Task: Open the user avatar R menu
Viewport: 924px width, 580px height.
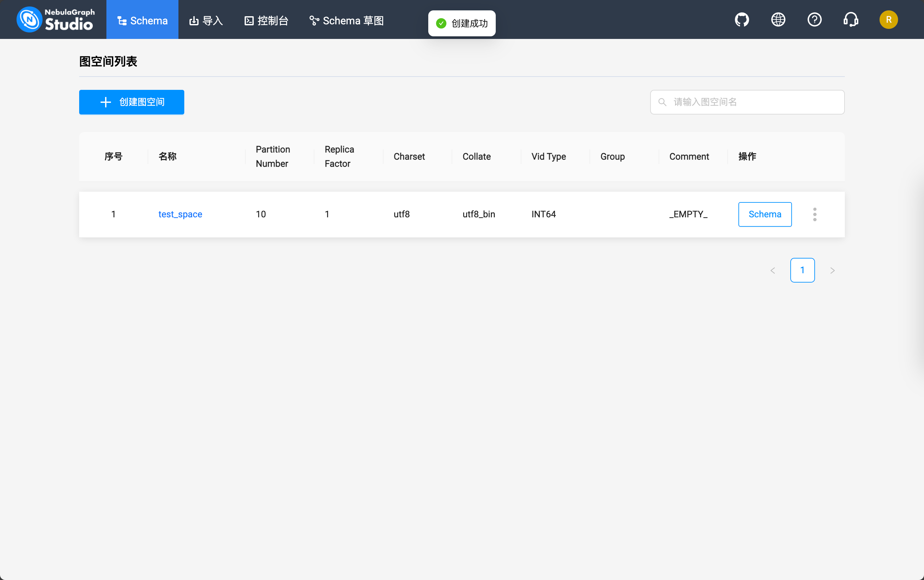Action: (888, 19)
